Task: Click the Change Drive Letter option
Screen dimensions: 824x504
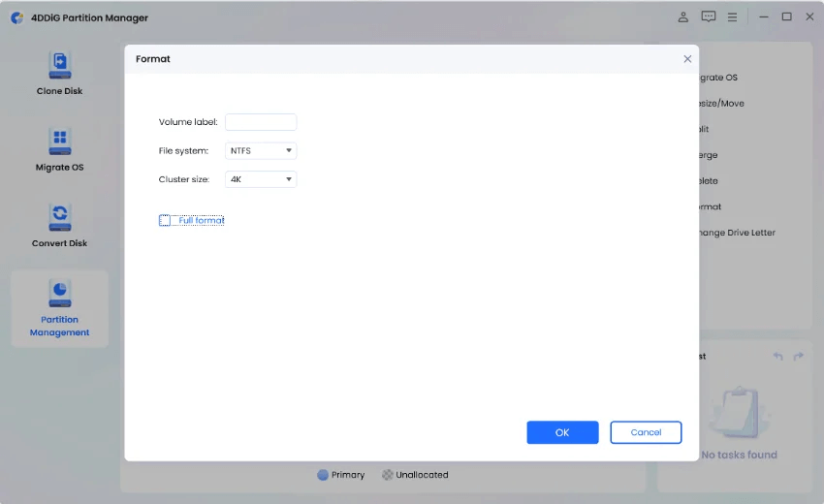Action: [x=738, y=233]
